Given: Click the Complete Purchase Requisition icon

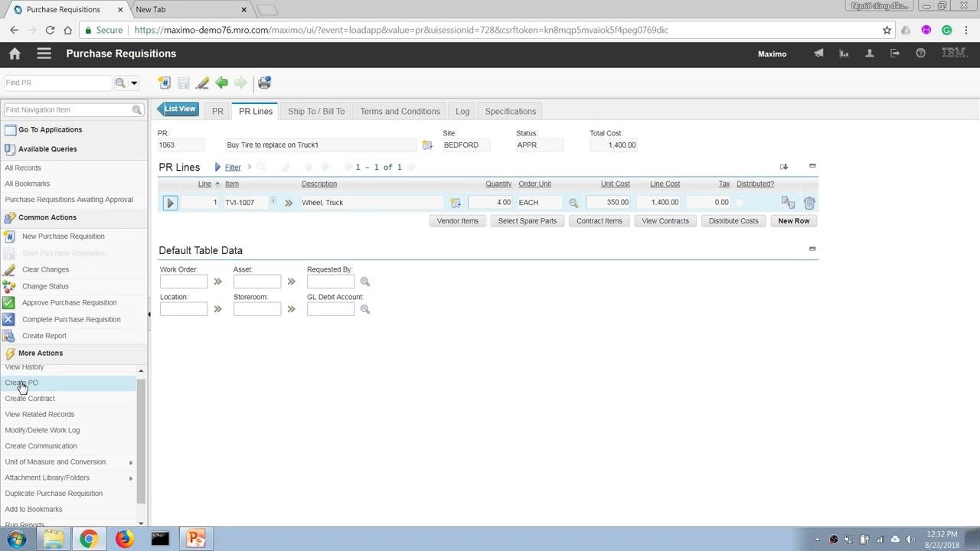Looking at the screenshot, I should (x=8, y=319).
